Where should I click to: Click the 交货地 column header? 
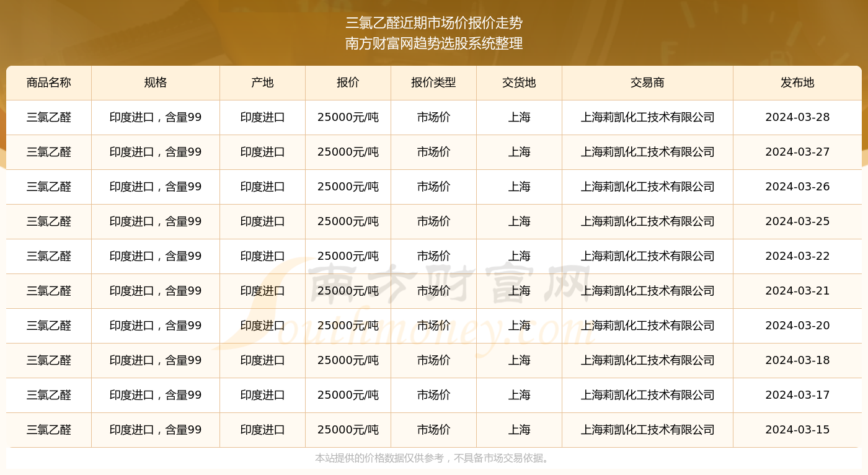[519, 82]
